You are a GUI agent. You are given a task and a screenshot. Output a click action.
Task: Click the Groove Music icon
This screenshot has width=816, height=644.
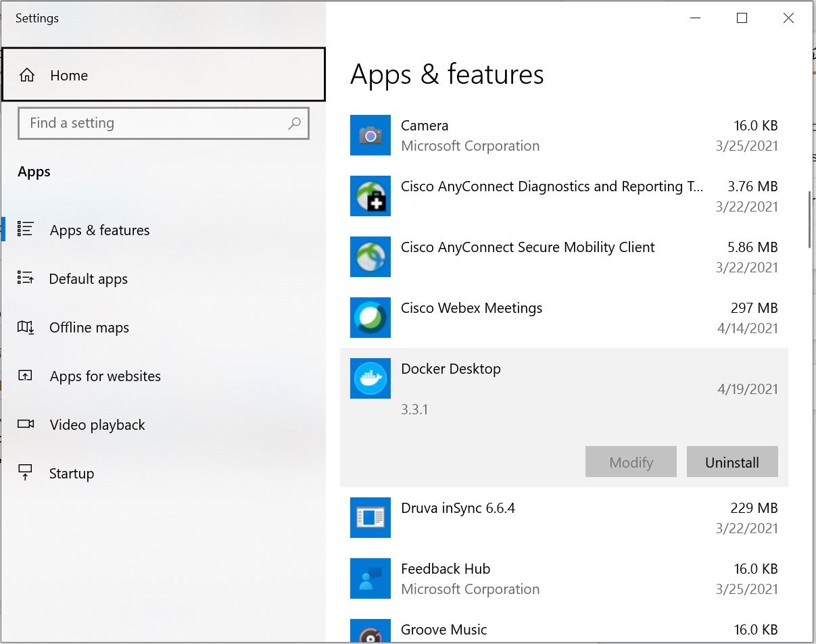pos(370,633)
